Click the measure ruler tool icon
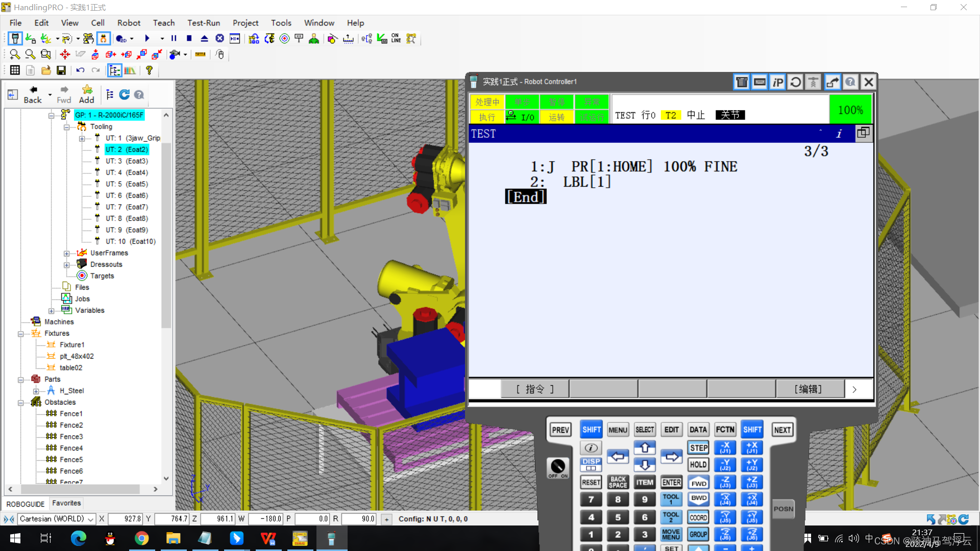 coord(200,55)
